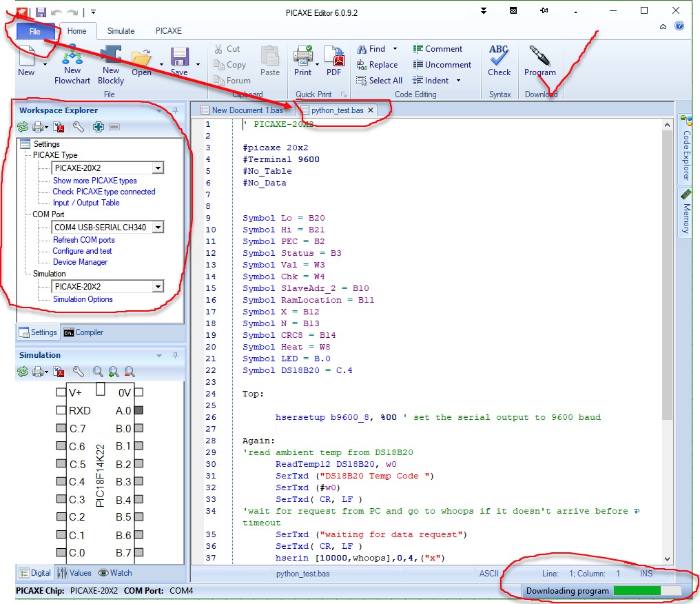Image resolution: width=700 pixels, height=604 pixels.
Task: Click Select All
Action: (x=380, y=81)
